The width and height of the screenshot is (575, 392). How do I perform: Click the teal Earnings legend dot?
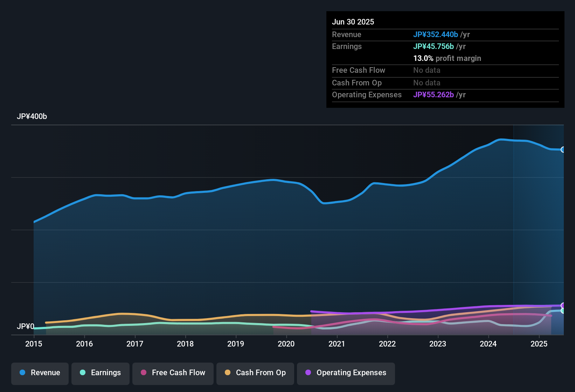click(x=83, y=373)
